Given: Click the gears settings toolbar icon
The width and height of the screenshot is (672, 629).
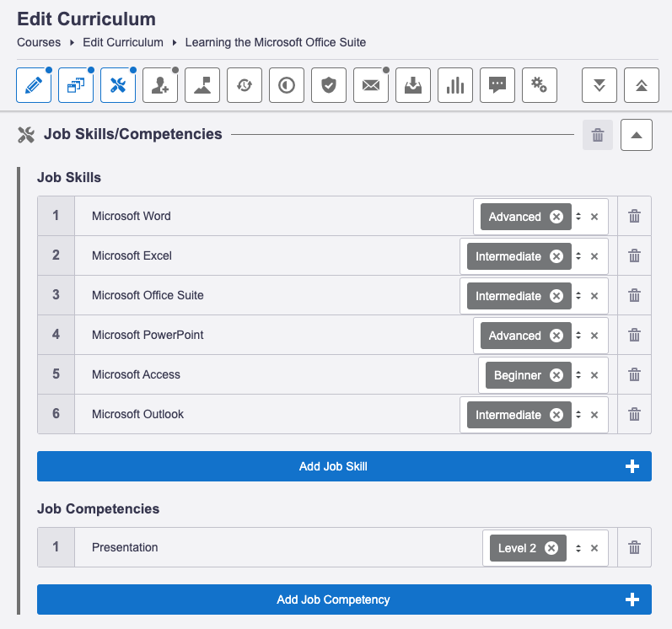Looking at the screenshot, I should [x=540, y=85].
